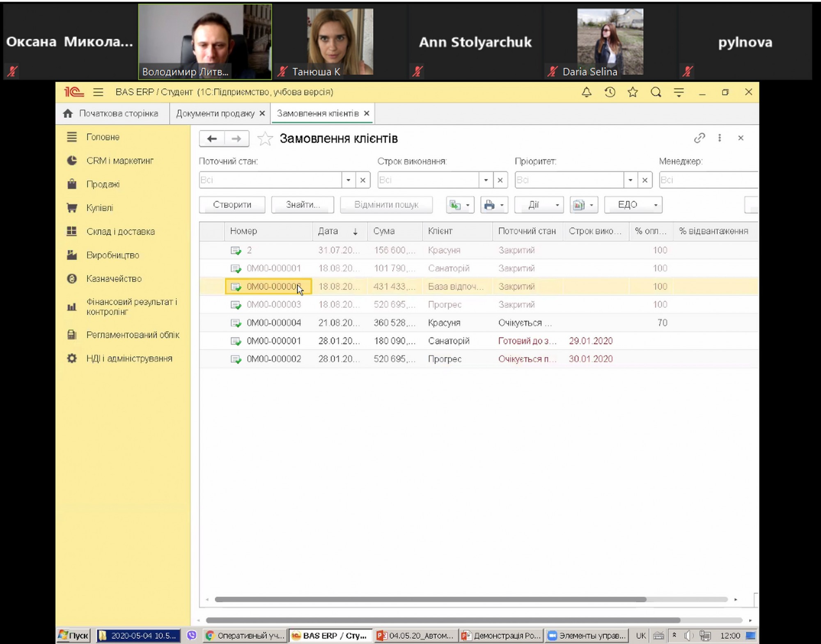Click the volume icon in system tray
Image resolution: width=821 pixels, height=644 pixels.
(x=688, y=635)
